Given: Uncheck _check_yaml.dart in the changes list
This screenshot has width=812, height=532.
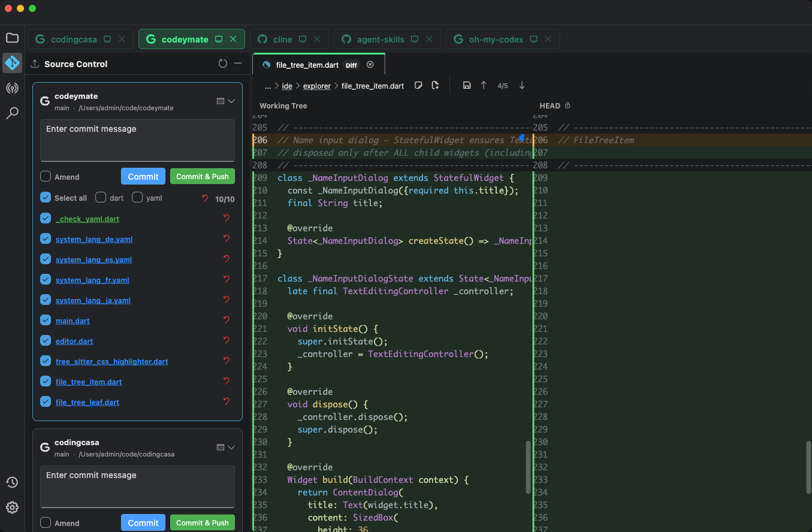Looking at the screenshot, I should coord(46,218).
